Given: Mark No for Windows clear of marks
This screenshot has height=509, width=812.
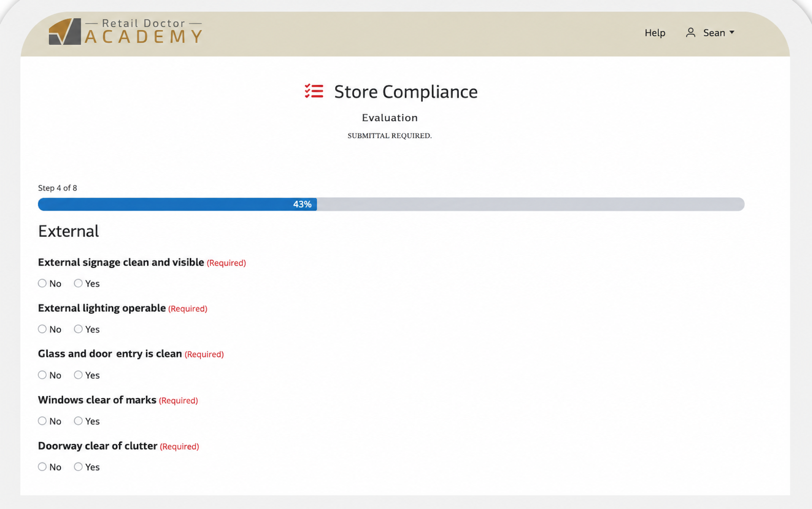Looking at the screenshot, I should [43, 421].
